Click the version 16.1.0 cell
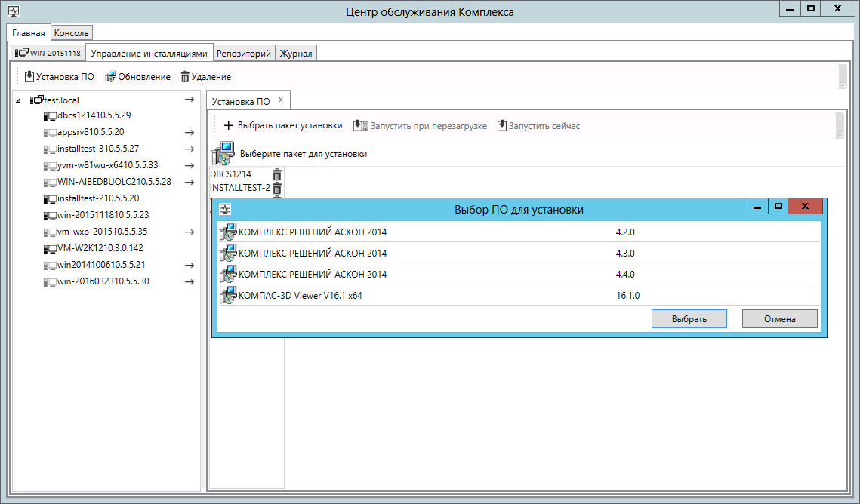The height and width of the screenshot is (504, 860). pos(627,295)
